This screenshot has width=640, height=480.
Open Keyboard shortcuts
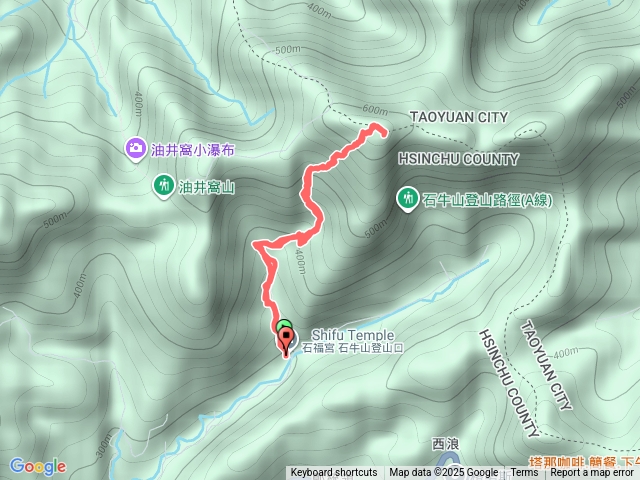click(x=334, y=473)
